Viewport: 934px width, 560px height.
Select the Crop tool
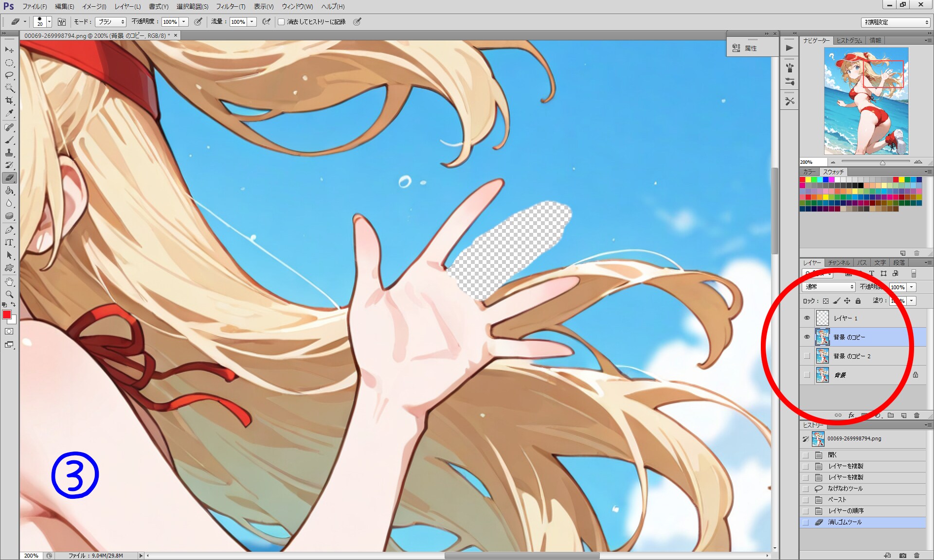[x=9, y=101]
